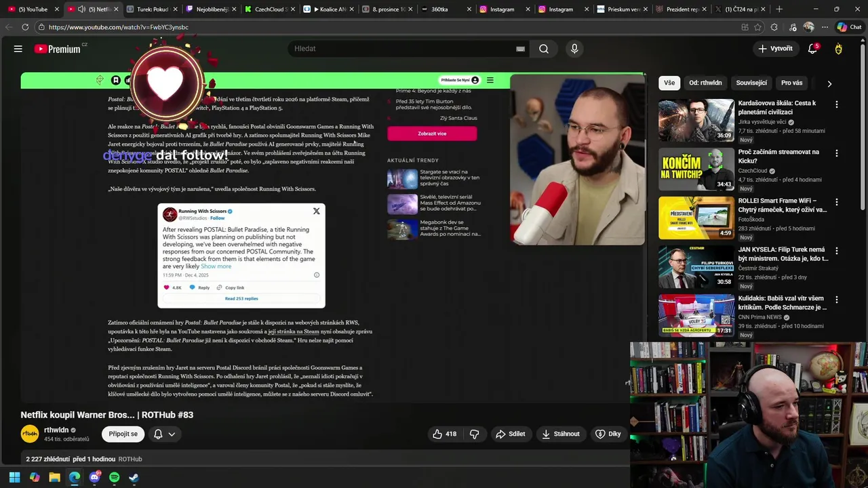Switch to the CzechCloud browser tab
The width and height of the screenshot is (868, 488).
pos(269,9)
